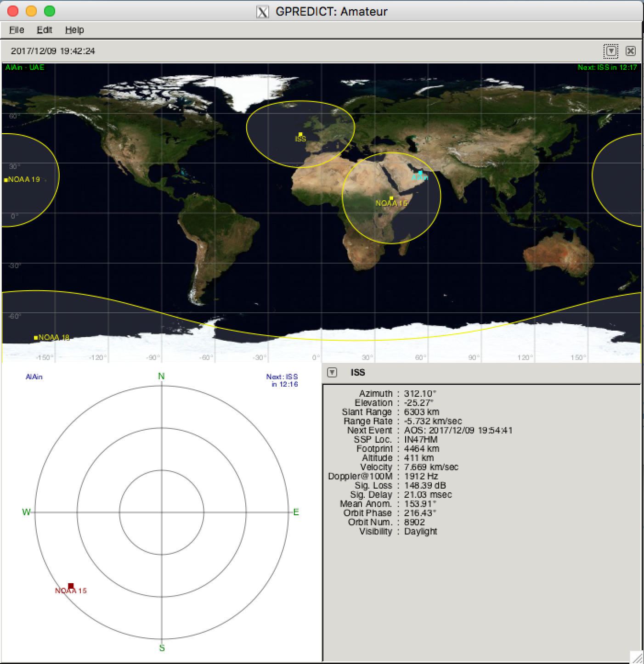Image resolution: width=644 pixels, height=664 pixels.
Task: Click the ISS panel title label
Action: click(x=358, y=372)
